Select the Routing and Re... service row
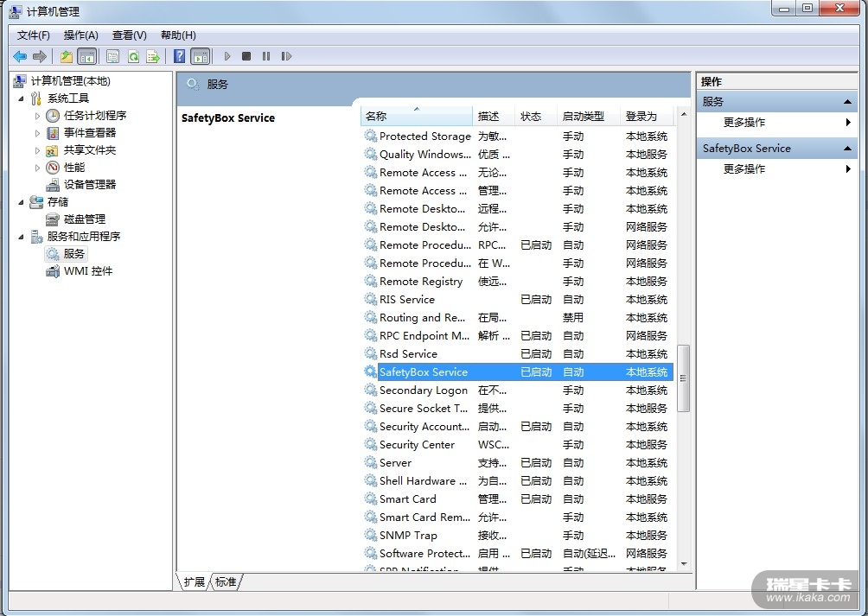This screenshot has height=616, width=868. (518, 317)
